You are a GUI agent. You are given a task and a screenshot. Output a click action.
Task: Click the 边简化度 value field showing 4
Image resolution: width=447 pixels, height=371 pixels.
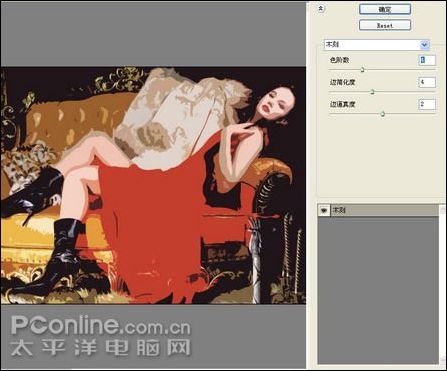coord(427,82)
